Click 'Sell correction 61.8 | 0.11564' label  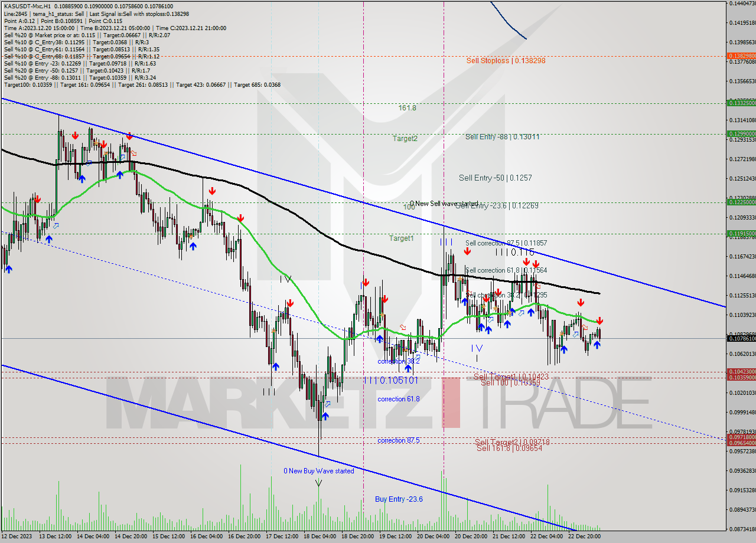(506, 270)
